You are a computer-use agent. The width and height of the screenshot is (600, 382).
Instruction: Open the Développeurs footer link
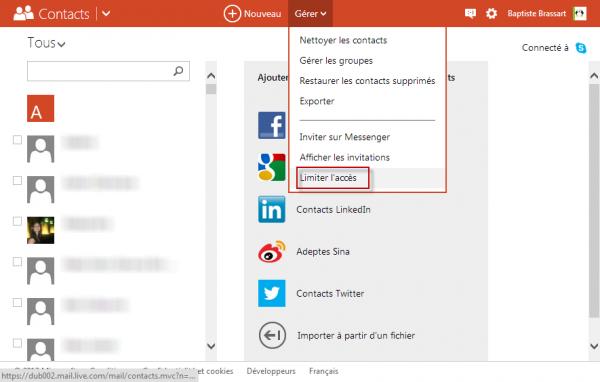271,371
